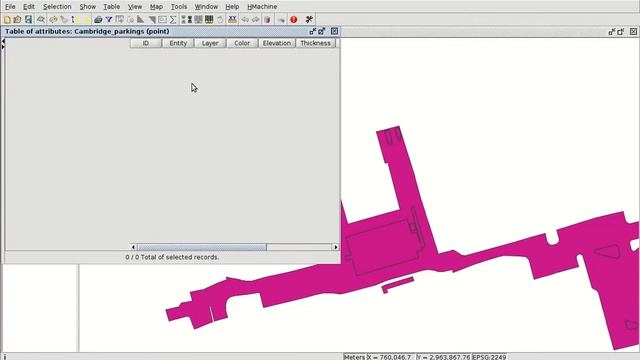Open the Selection menu

pyautogui.click(x=57, y=7)
